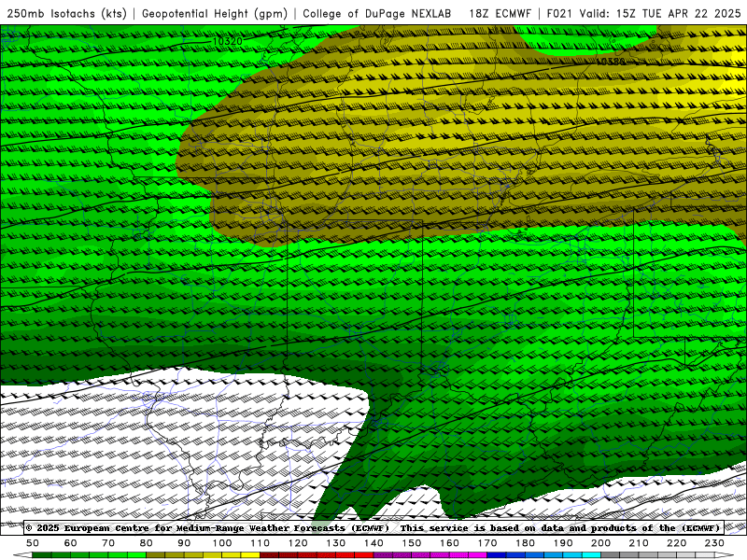Viewport: 747px width, 560px height.
Task: Click the 10320 height contour label
Action: [x=227, y=41]
